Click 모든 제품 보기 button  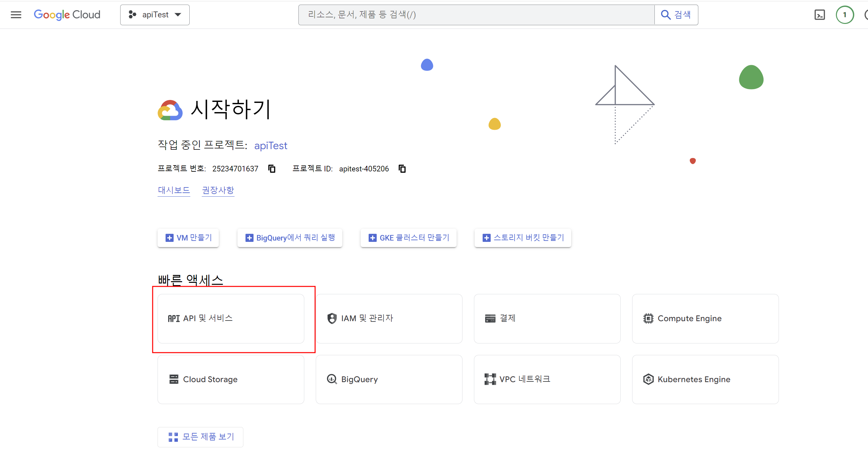point(200,437)
